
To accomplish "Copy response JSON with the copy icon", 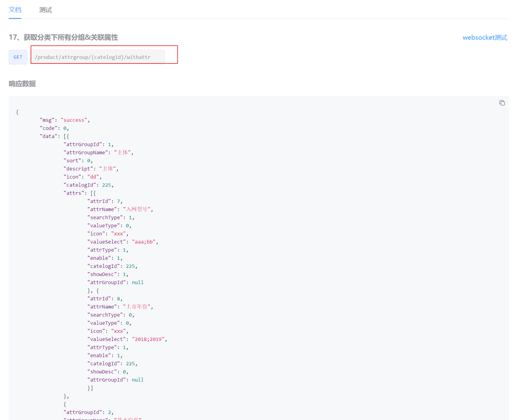I will 502,103.
